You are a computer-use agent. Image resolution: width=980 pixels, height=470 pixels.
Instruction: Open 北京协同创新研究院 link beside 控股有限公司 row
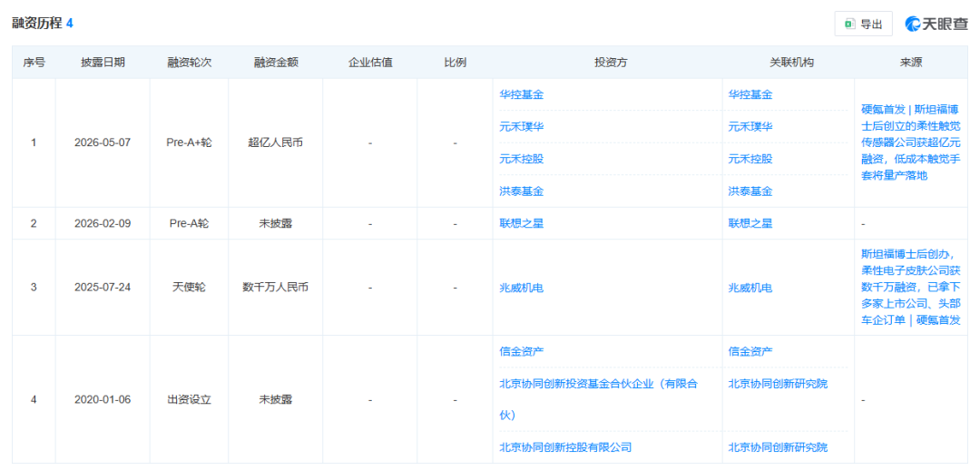pyautogui.click(x=779, y=447)
